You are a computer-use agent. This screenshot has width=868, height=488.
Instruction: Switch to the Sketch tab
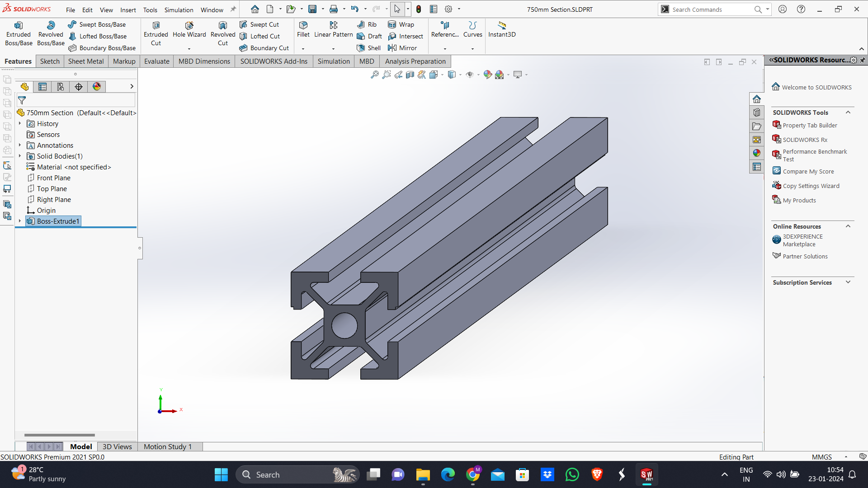coord(50,61)
